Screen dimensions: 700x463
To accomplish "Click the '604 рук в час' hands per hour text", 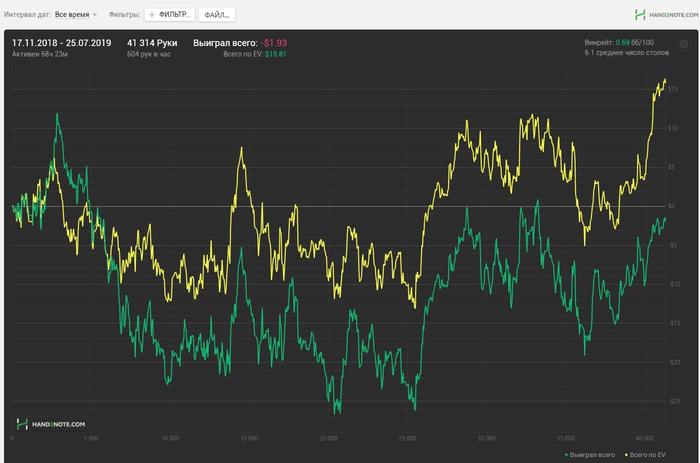I will [x=149, y=54].
